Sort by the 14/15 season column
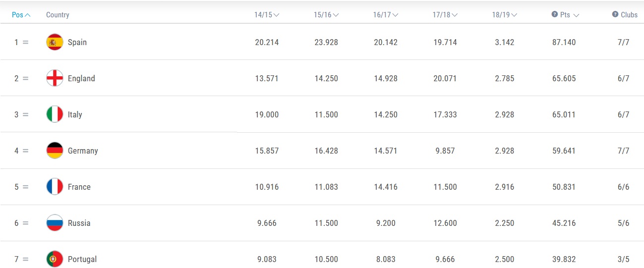Viewport: 644px width, 268px height. pyautogui.click(x=267, y=15)
